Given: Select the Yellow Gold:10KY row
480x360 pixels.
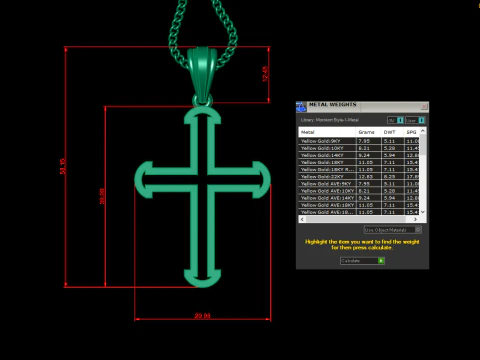Looking at the screenshot, I should [359, 148].
